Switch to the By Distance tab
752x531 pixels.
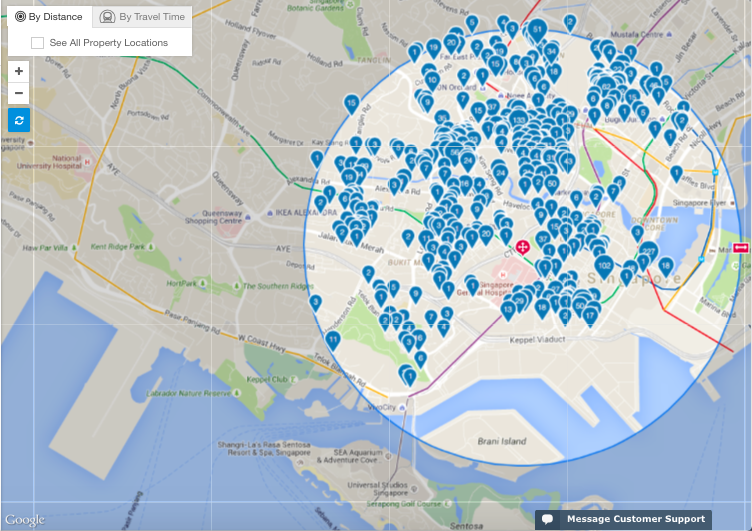[x=49, y=17]
